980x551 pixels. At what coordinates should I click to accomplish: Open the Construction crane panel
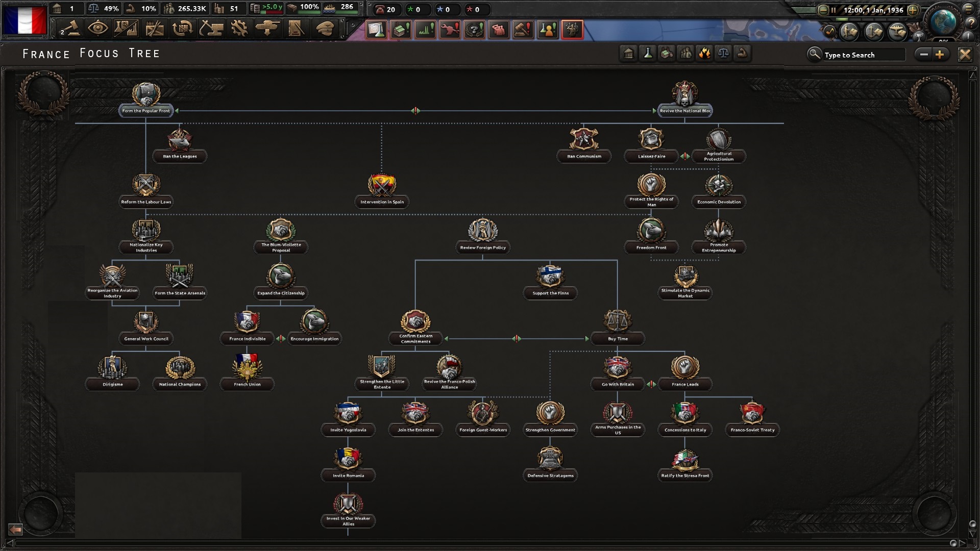tap(211, 29)
